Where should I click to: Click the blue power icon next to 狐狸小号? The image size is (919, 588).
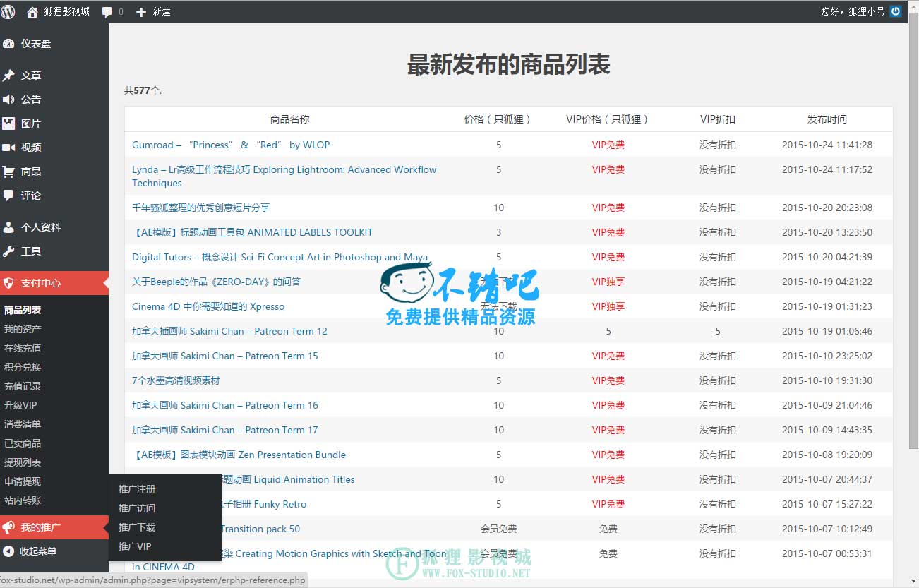[896, 11]
